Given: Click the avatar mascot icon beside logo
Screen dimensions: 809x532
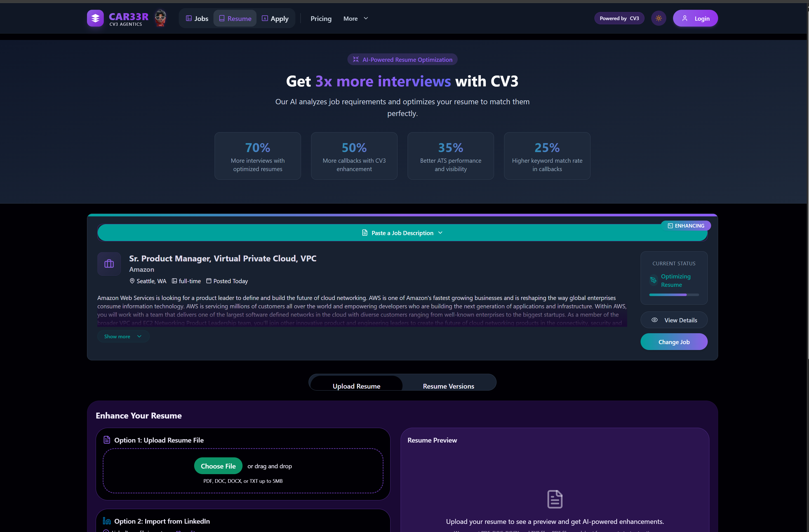Looking at the screenshot, I should tap(160, 18).
